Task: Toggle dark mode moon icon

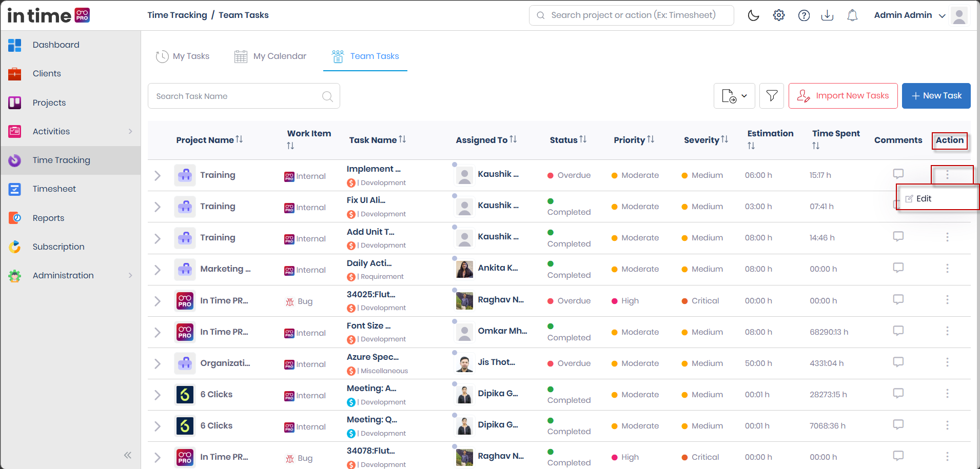Action: coord(753,15)
